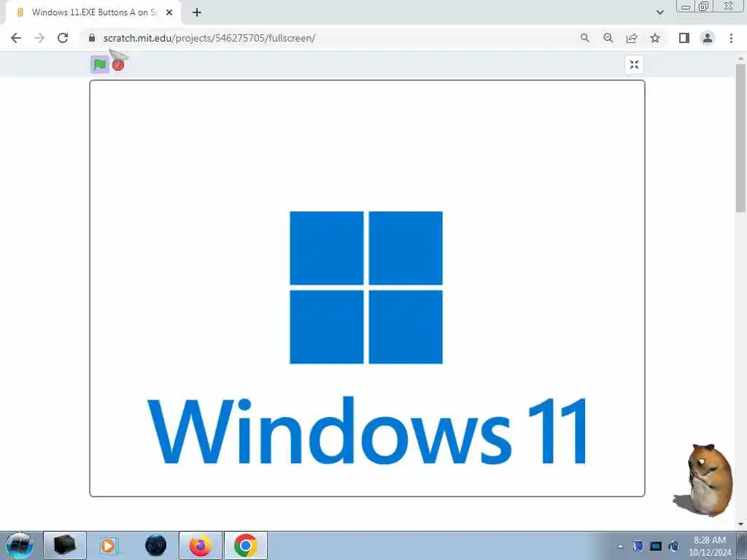Click the volume icon in system tray

click(673, 546)
